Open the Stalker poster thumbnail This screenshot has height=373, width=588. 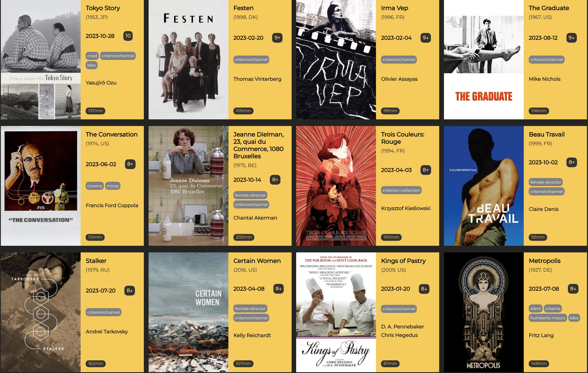[41, 312]
